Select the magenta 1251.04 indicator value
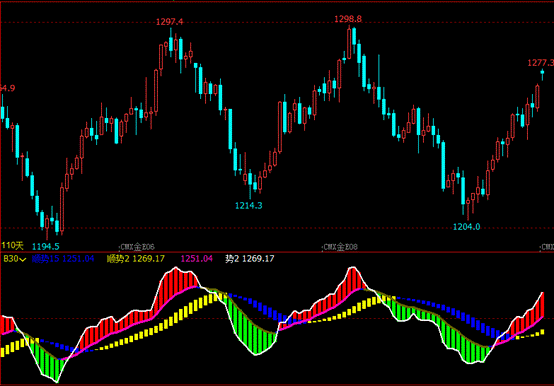 click(x=196, y=259)
